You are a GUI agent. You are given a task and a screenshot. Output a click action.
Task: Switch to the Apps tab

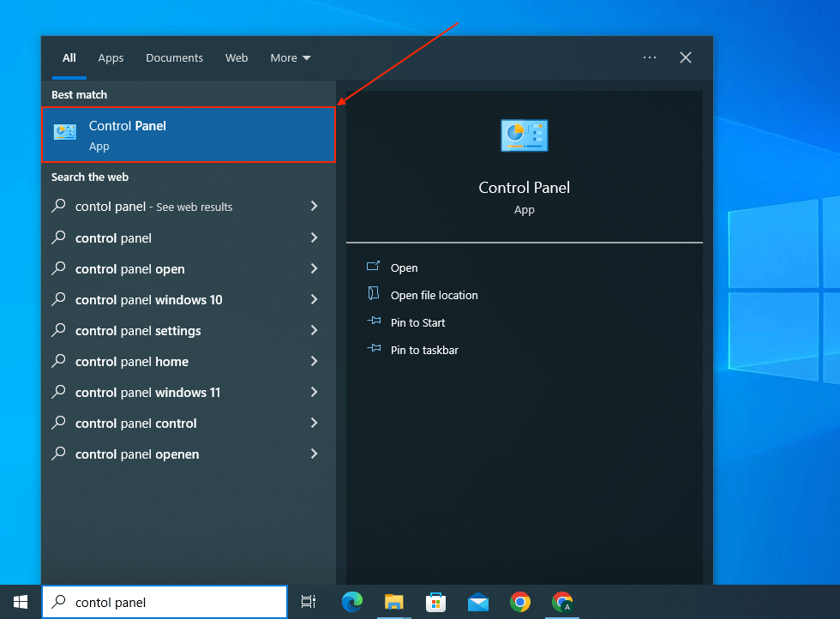(111, 58)
